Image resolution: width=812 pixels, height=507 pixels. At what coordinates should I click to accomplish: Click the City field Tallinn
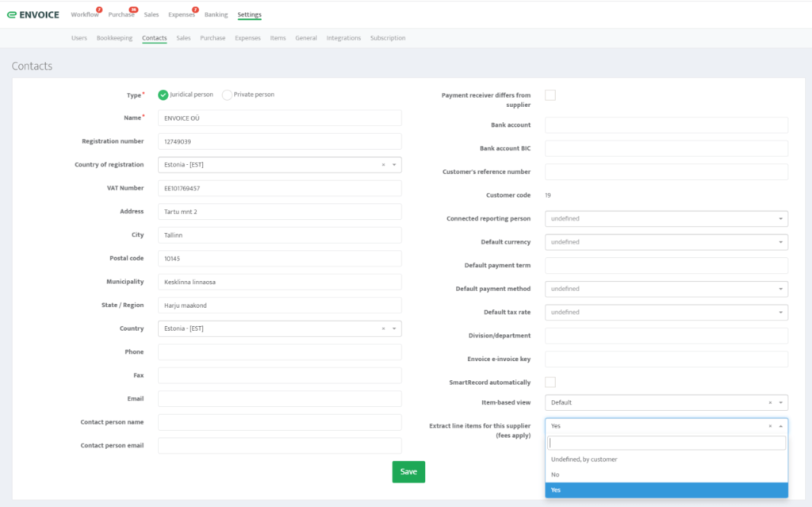[x=280, y=235]
